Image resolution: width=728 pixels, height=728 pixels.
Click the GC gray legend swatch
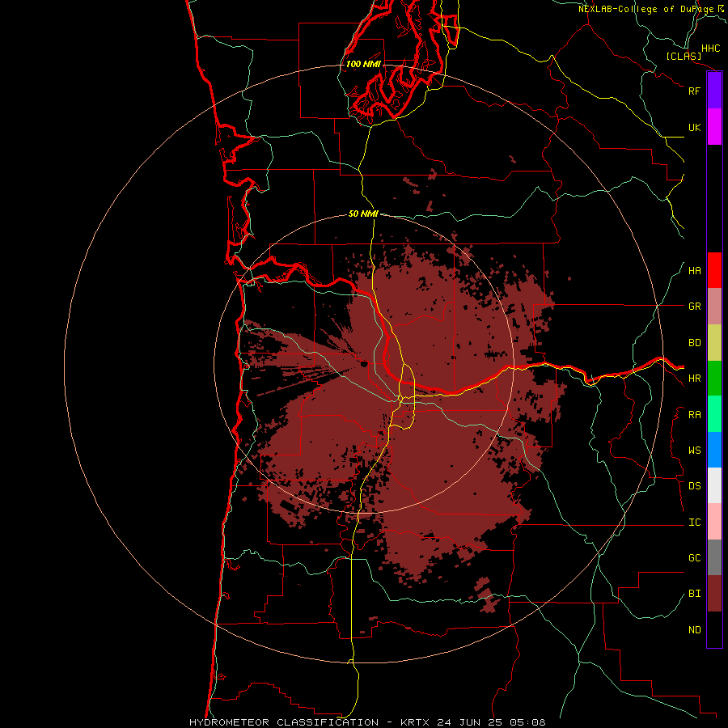(x=714, y=557)
